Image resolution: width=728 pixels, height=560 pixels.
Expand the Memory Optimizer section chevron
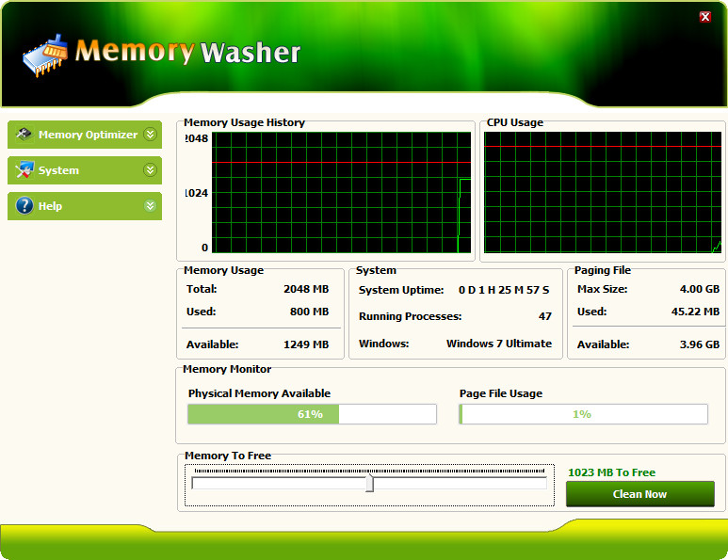[x=150, y=134]
